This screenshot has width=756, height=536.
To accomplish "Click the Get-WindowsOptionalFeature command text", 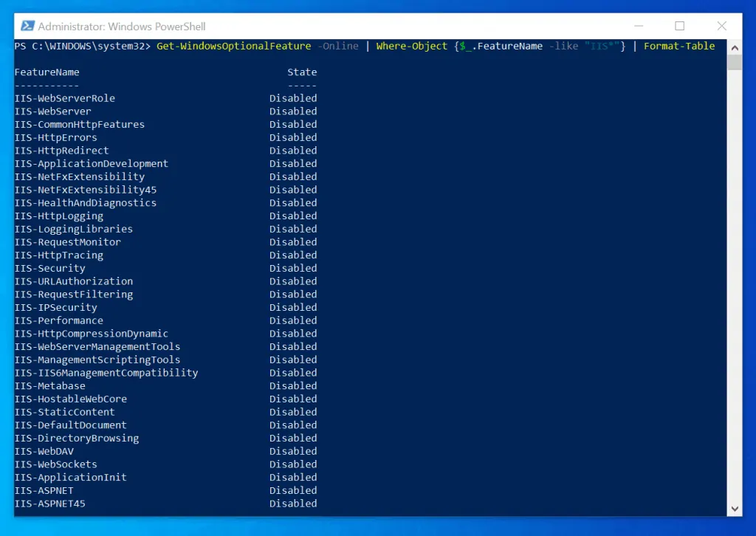I will tap(234, 47).
